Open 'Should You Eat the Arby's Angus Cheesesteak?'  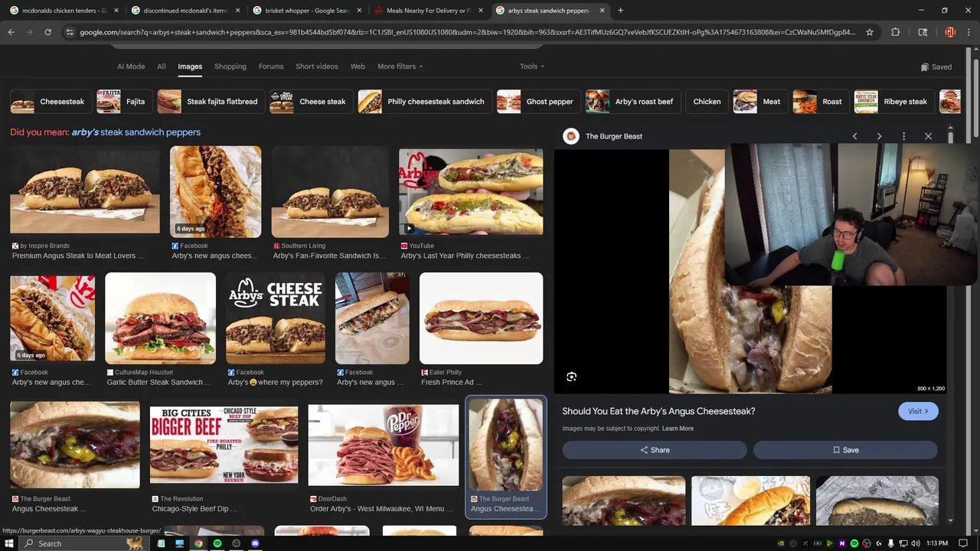pos(658,411)
